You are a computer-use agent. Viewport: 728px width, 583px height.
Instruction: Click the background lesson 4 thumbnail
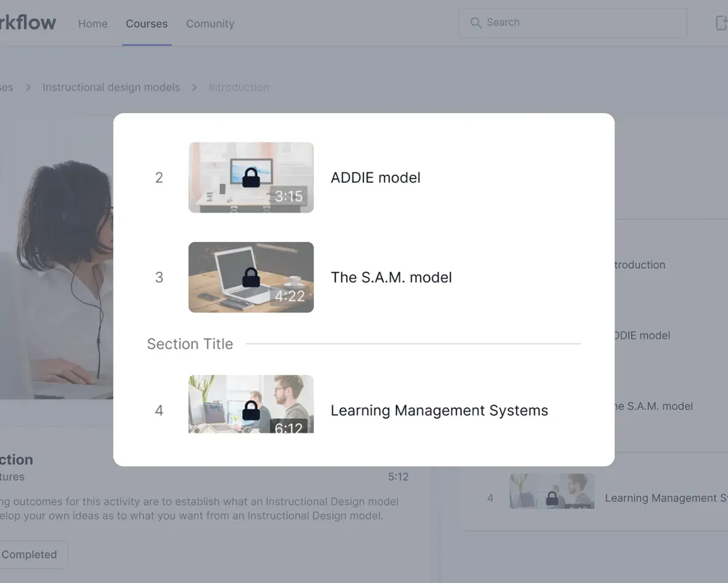coord(552,491)
